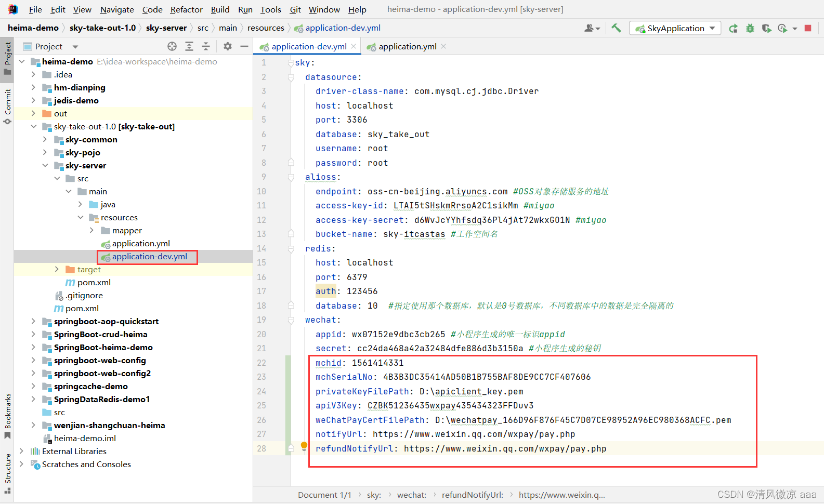Expand the sky-common module
Image resolution: width=824 pixels, height=504 pixels.
click(45, 139)
